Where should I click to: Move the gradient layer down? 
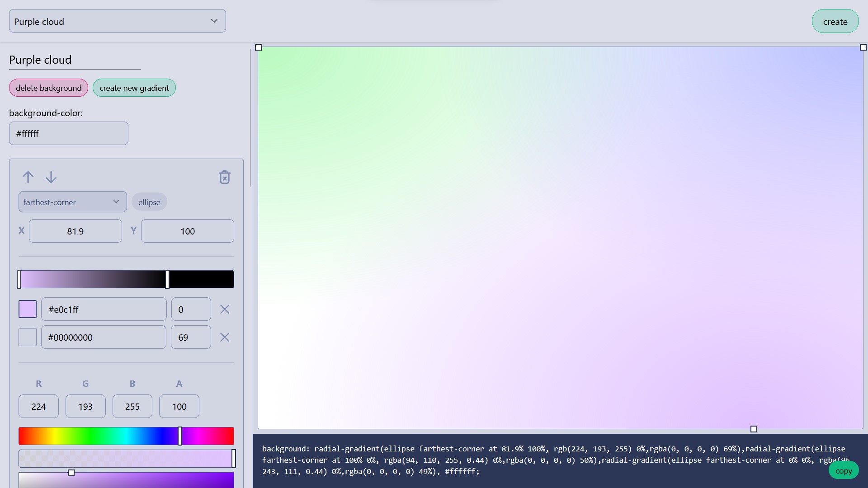tap(51, 177)
